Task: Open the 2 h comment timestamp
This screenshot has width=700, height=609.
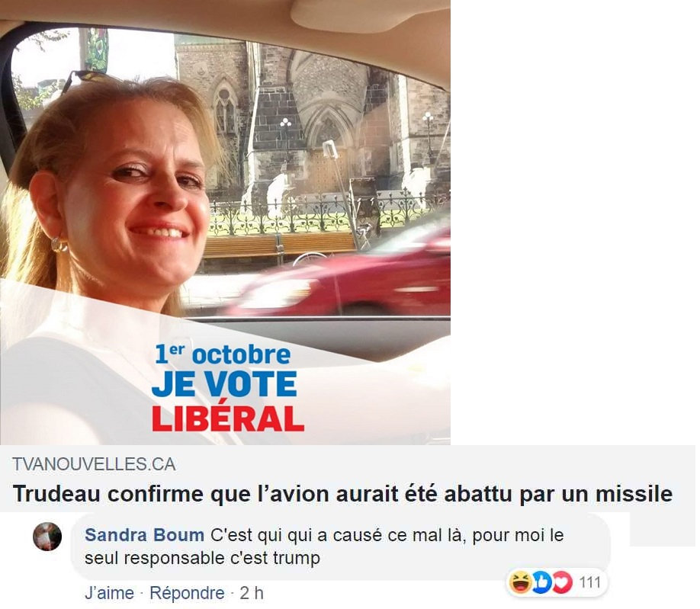Action: pyautogui.click(x=252, y=593)
